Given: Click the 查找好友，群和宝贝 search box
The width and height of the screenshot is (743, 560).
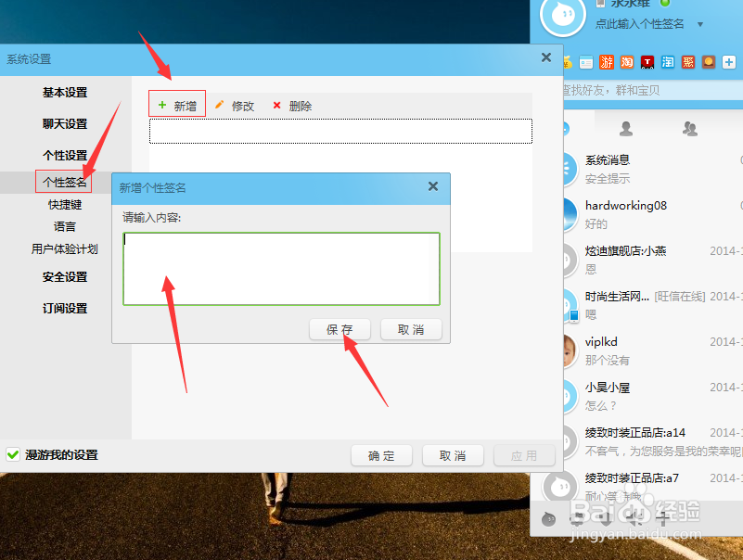Looking at the screenshot, I should [x=652, y=90].
